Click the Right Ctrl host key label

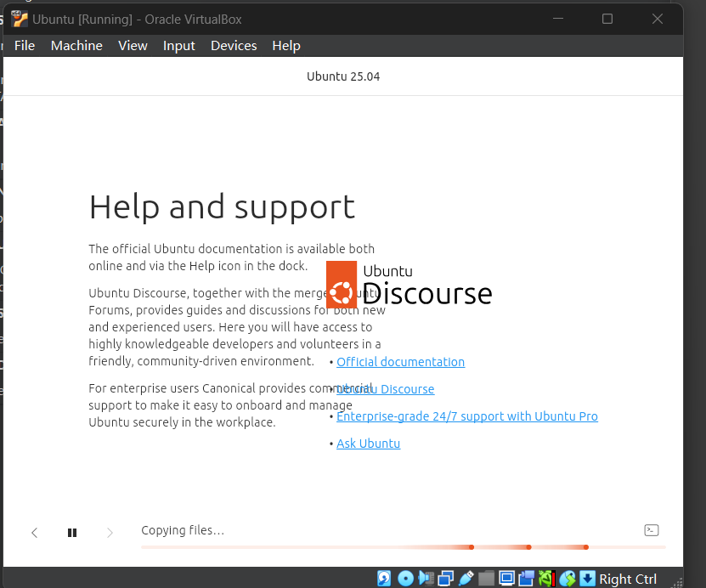628,579
